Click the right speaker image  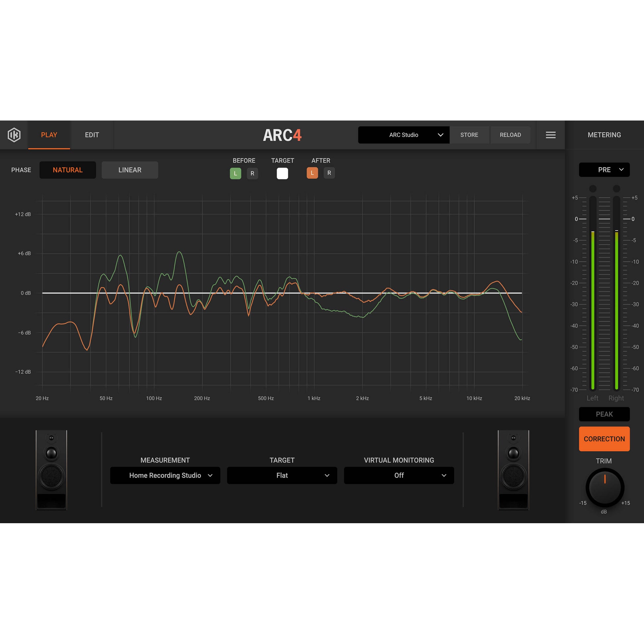pos(513,470)
